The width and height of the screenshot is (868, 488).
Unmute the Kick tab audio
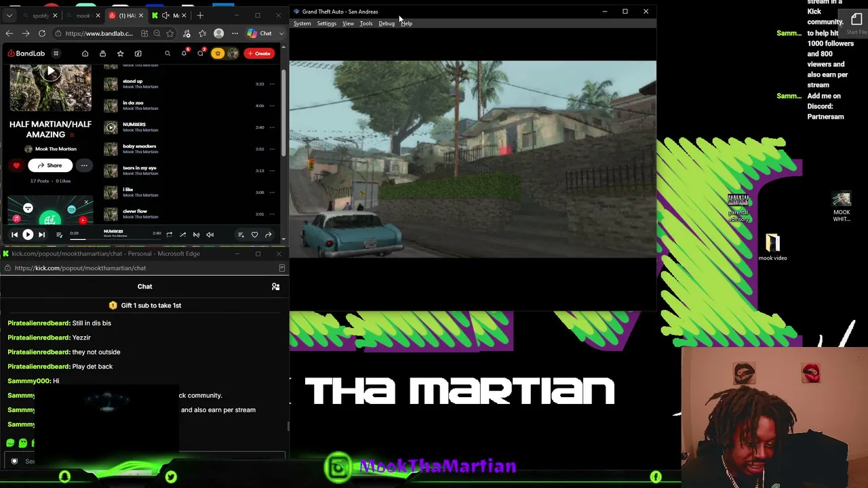click(x=165, y=16)
